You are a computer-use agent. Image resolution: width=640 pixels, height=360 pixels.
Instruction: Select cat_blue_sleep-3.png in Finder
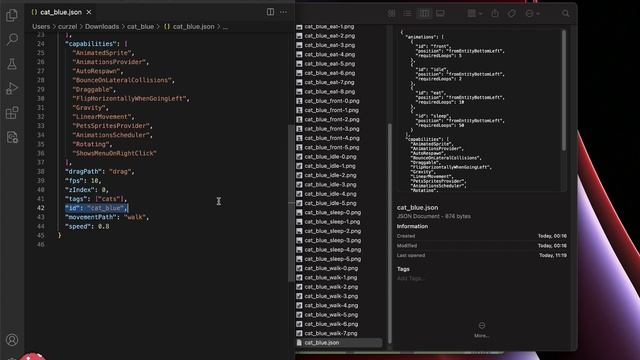tap(333, 240)
